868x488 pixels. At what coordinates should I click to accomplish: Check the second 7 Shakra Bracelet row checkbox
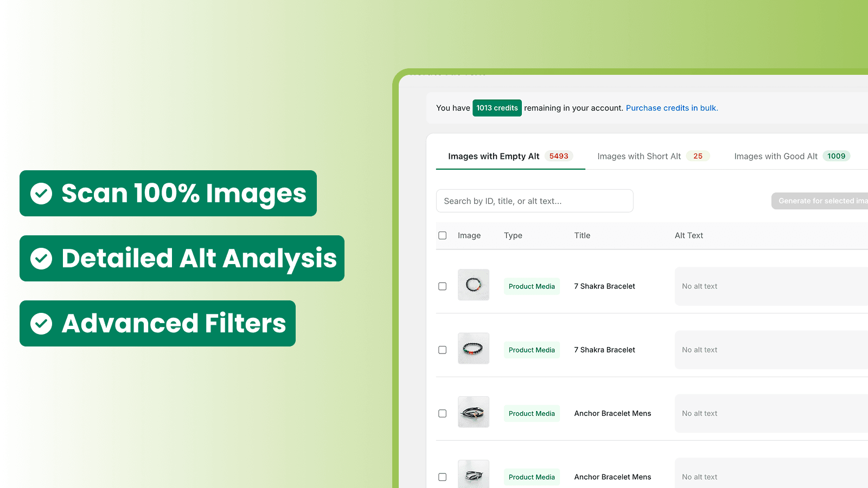point(443,350)
